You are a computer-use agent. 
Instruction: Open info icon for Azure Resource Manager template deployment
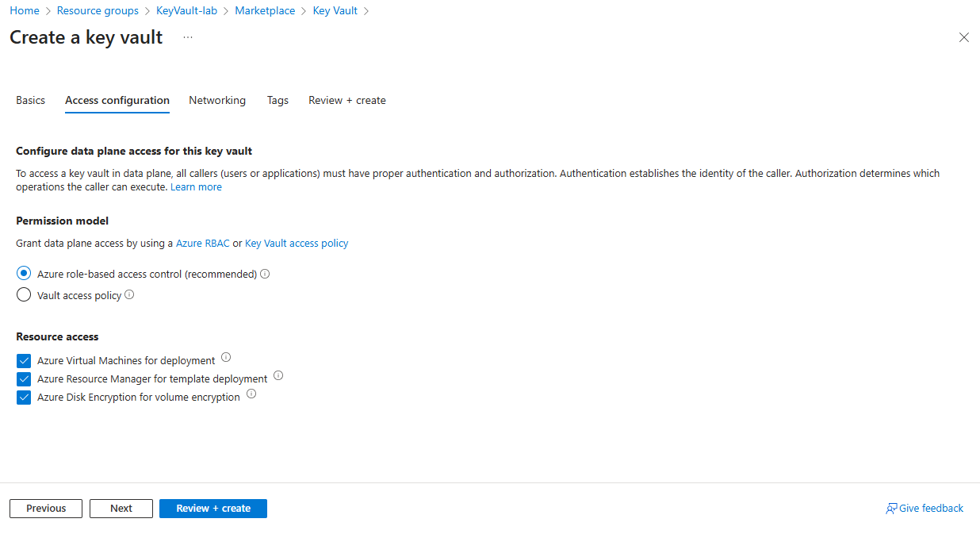coord(278,375)
